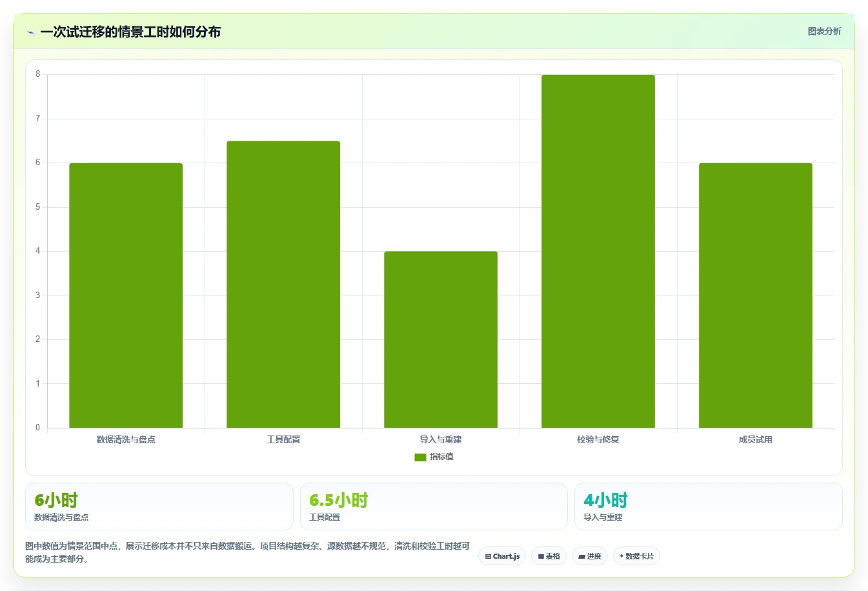Click the 进度 tag chip
The height and width of the screenshot is (591, 868).
590,556
